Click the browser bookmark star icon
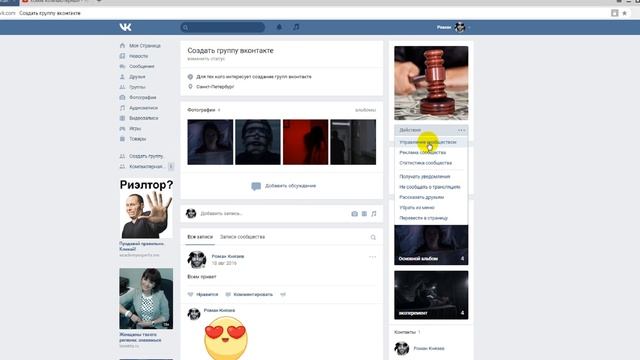Image resolution: width=640 pixels, height=360 pixels. 624,13
